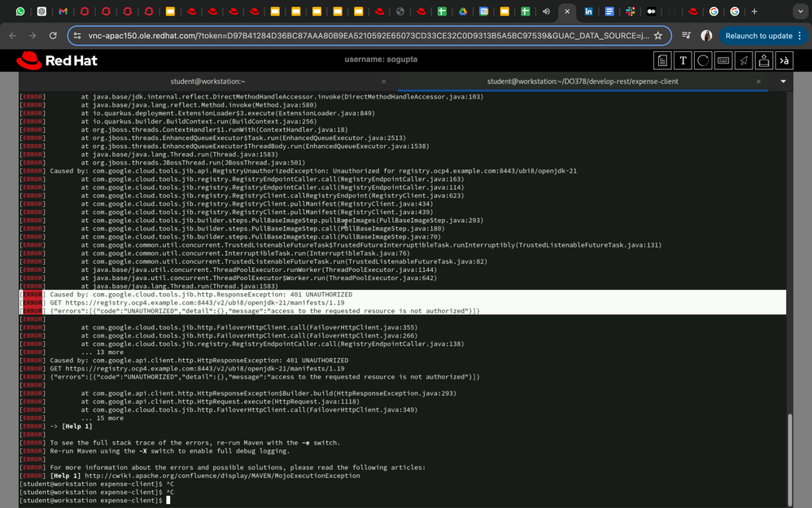Click the circular refresh icon in Red Hat toolbar
Screen dimensions: 812x508
(703, 61)
